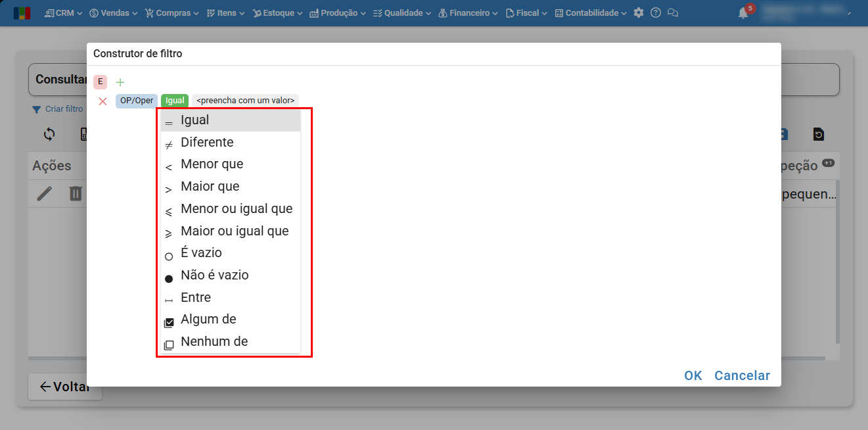868x430 pixels.
Task: Open the Estoque menu
Action: 277,13
